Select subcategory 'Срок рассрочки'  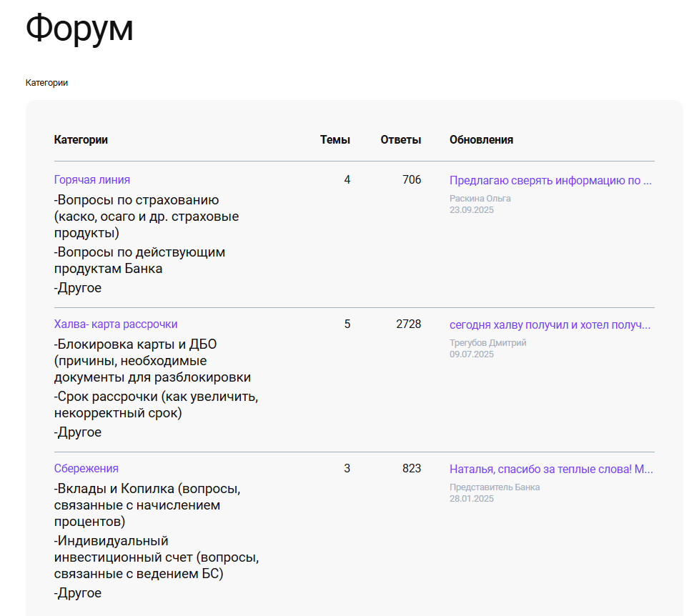(x=155, y=404)
